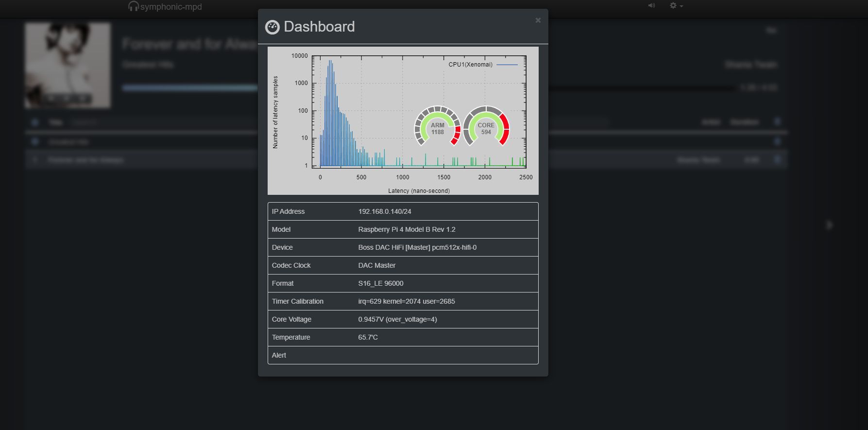The image size is (868, 430).
Task: Click the Xenomai latency histogram chart
Action: click(x=403, y=121)
